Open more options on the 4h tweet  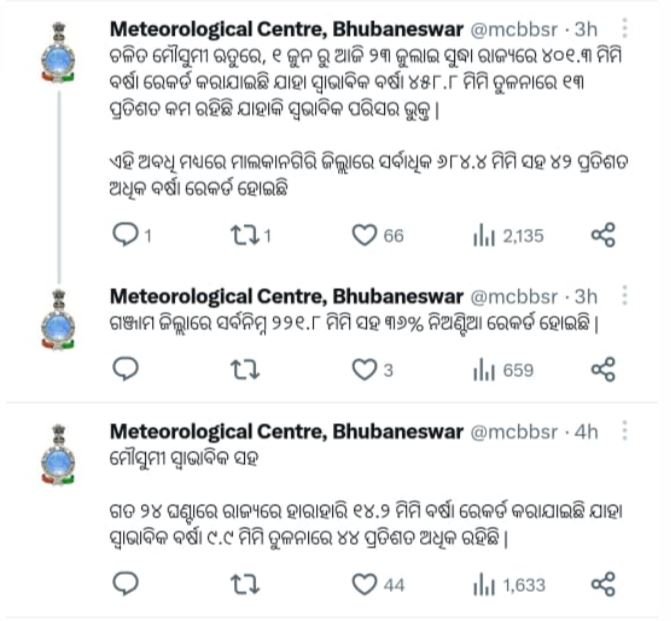(x=625, y=431)
